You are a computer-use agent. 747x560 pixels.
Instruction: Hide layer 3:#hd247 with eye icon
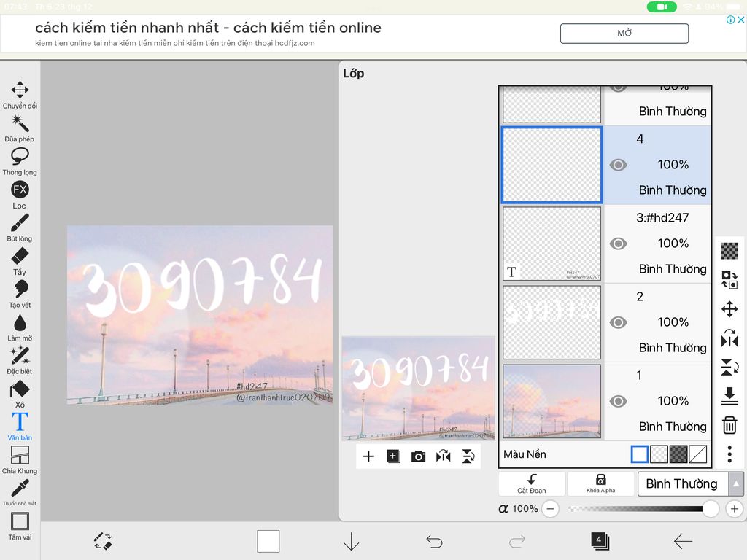(x=619, y=244)
